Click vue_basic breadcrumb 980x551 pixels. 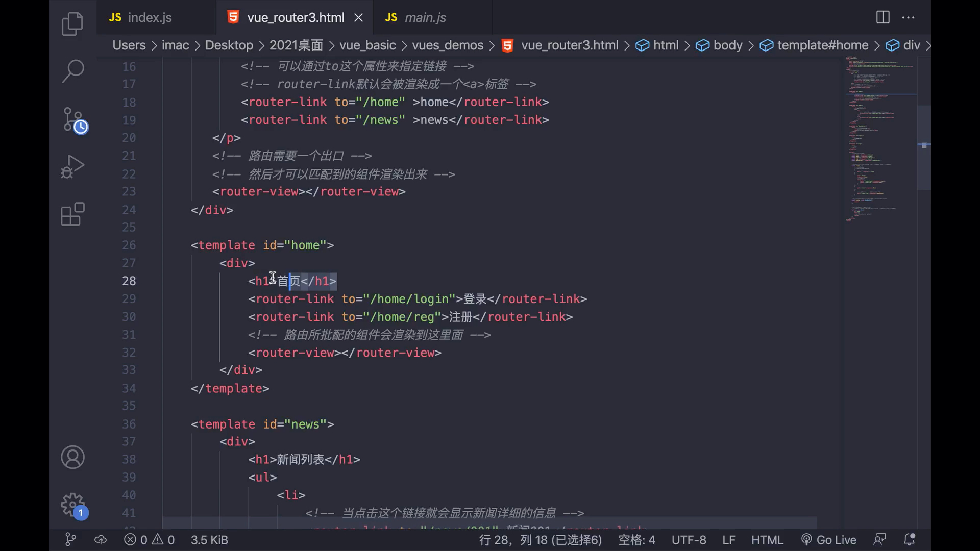367,45
